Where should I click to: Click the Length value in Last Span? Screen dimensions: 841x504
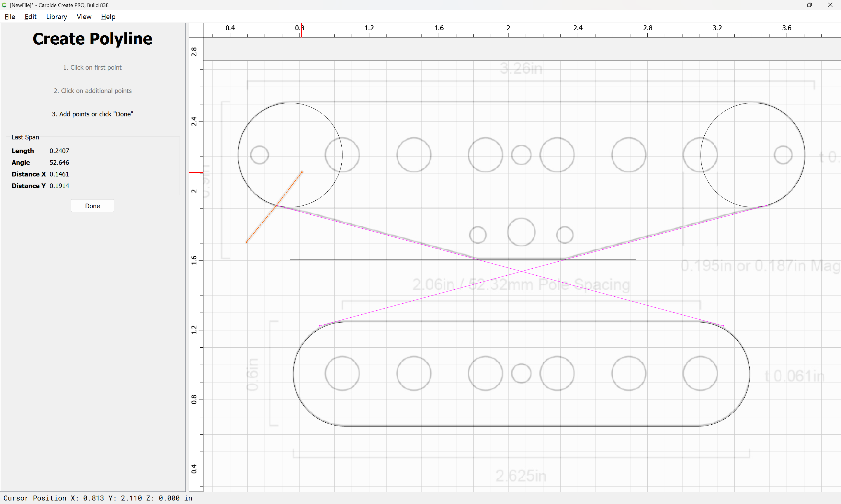(x=59, y=151)
